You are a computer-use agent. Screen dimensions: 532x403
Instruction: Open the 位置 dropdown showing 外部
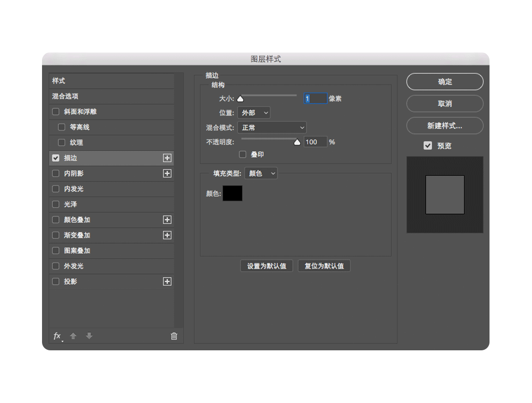tap(254, 113)
